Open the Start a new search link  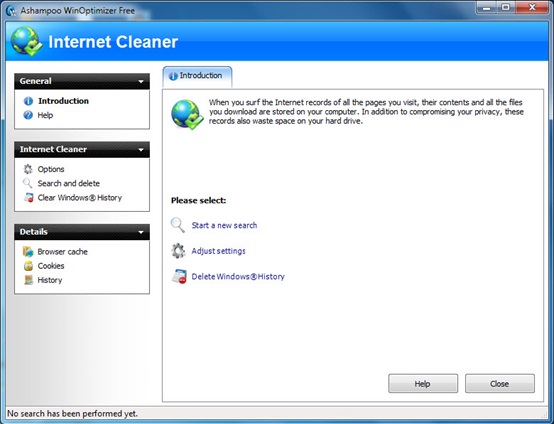(224, 225)
